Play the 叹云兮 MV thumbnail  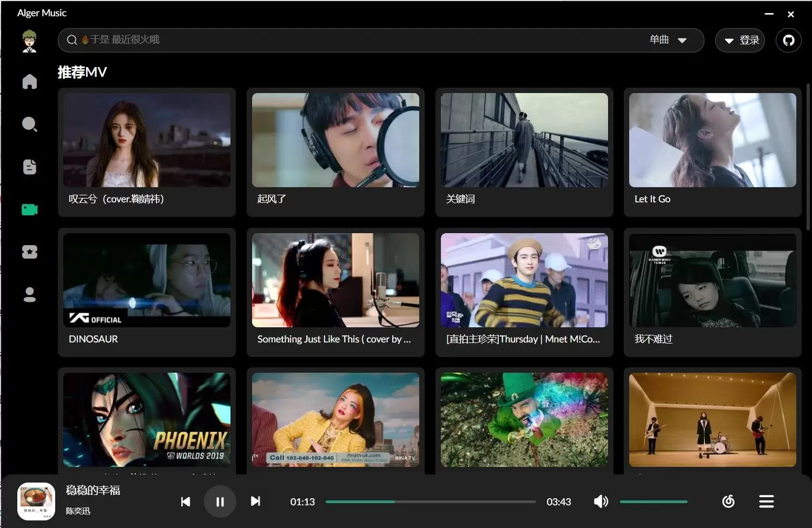[x=147, y=140]
